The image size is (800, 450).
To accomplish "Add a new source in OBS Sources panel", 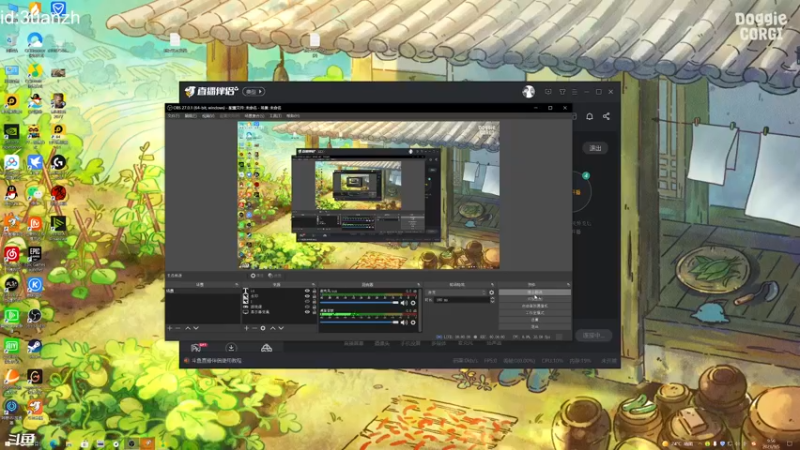I will tap(246, 328).
